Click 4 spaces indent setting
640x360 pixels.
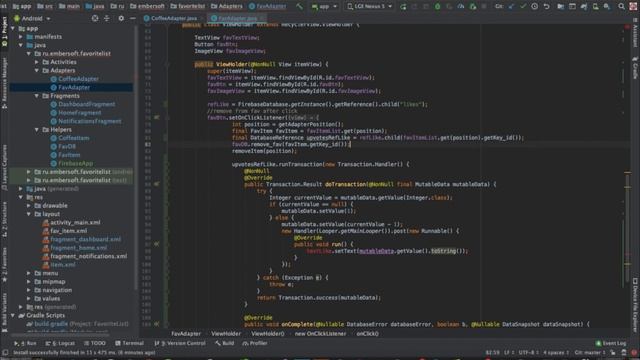click(556, 353)
